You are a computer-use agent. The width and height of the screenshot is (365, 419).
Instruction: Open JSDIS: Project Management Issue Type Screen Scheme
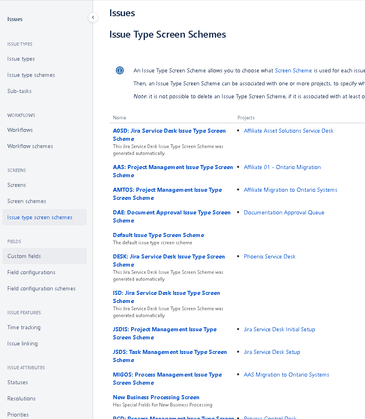(x=165, y=333)
